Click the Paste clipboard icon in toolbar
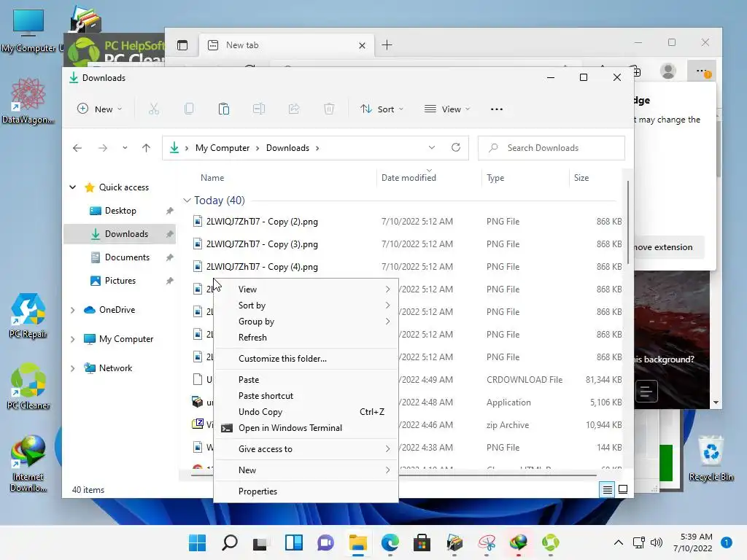Image resolution: width=747 pixels, height=560 pixels. tap(223, 109)
